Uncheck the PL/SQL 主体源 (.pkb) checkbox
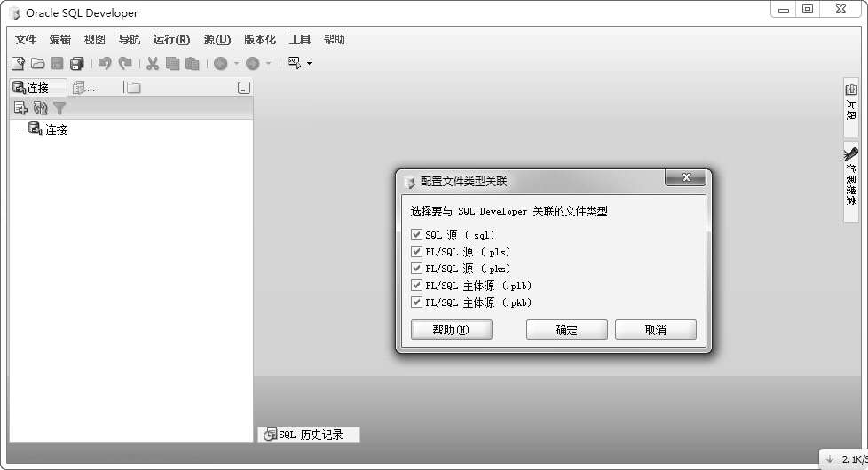This screenshot has width=868, height=470. 417,302
